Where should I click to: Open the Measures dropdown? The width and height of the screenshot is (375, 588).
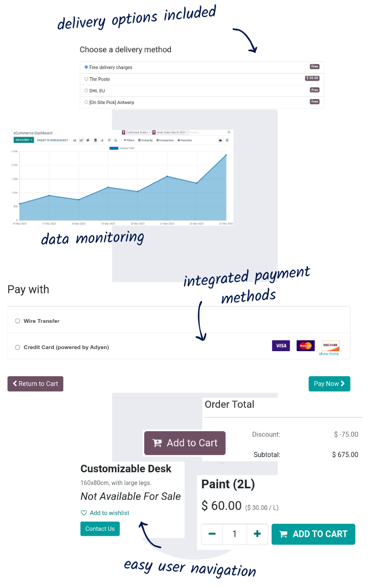[24, 140]
